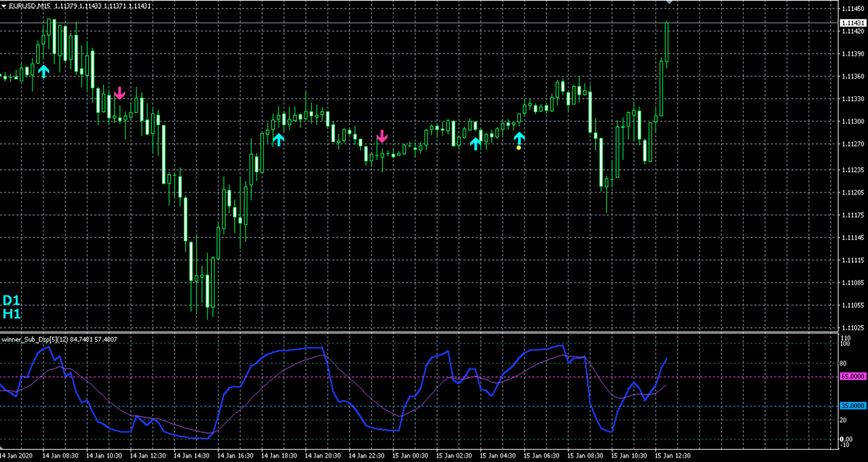868x462 pixels.
Task: Select the cyan up arrow near 14 Jan 08:30
Action: pyautogui.click(x=43, y=70)
